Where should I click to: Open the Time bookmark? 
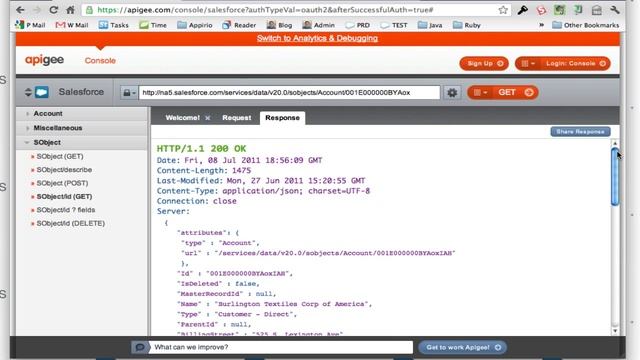point(153,25)
